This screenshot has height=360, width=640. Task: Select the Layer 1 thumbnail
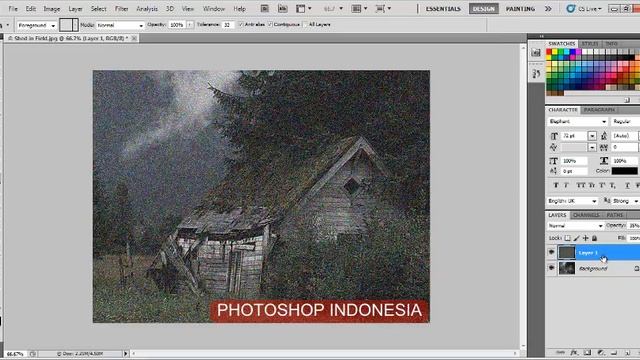(567, 252)
